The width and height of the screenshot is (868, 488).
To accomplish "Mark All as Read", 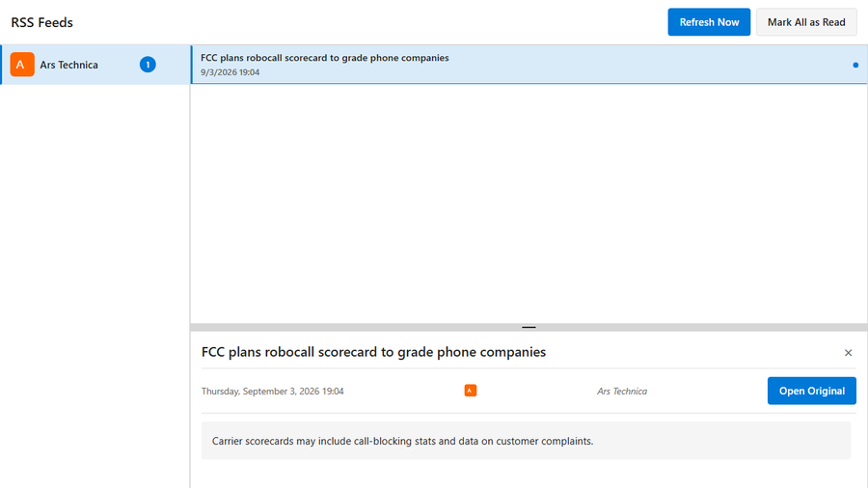I will tap(806, 22).
